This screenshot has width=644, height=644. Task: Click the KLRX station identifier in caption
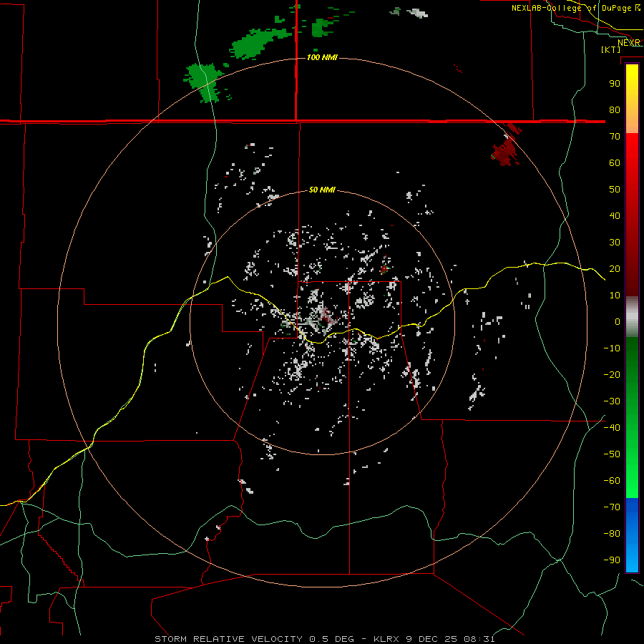(x=386, y=639)
